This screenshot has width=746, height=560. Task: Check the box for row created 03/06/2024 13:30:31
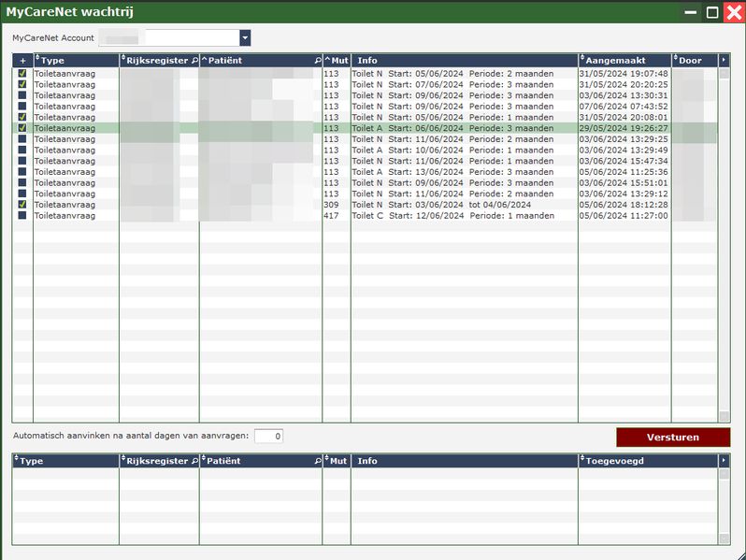click(22, 95)
